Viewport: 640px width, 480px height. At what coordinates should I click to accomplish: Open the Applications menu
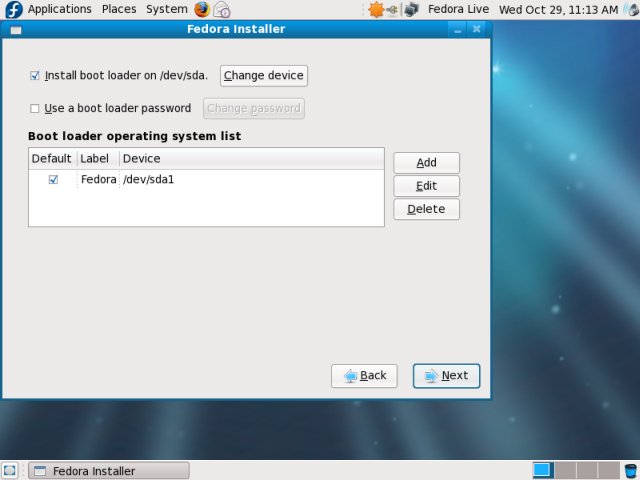pos(60,9)
